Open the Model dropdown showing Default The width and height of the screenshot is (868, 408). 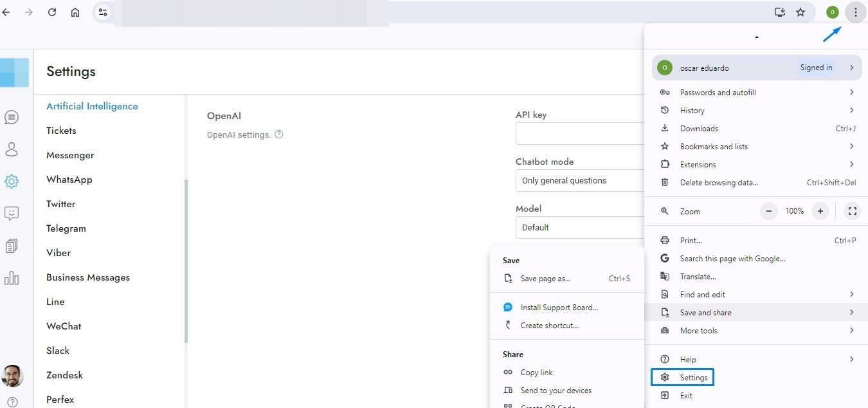coord(579,228)
